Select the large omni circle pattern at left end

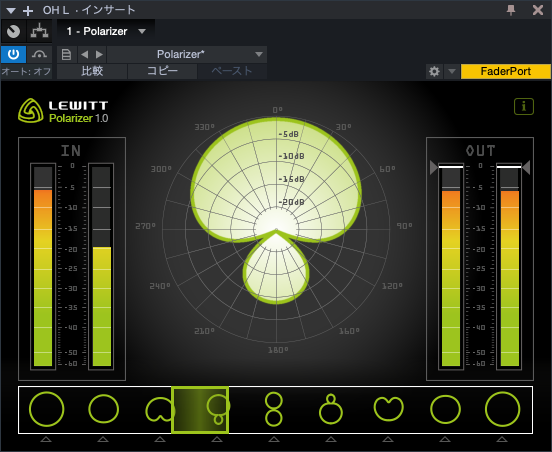pos(46,409)
